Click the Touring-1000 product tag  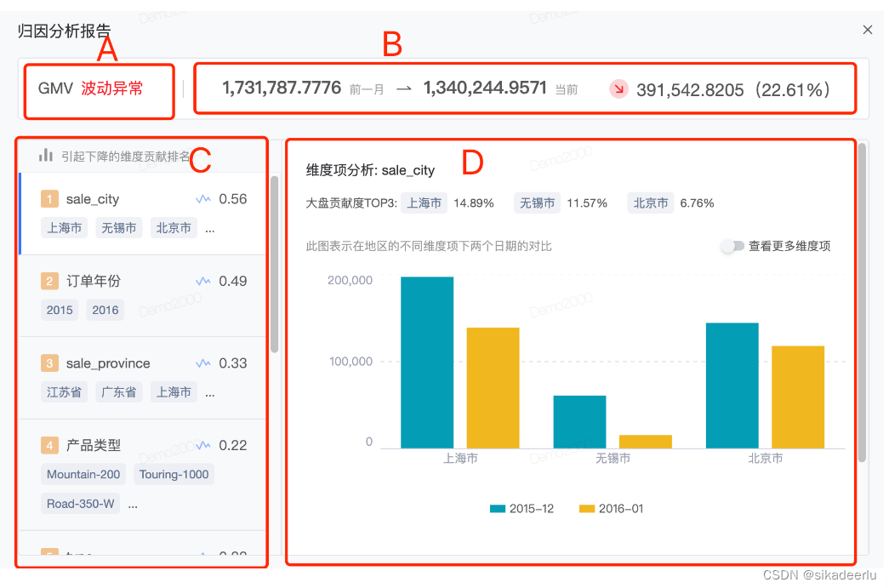(174, 474)
